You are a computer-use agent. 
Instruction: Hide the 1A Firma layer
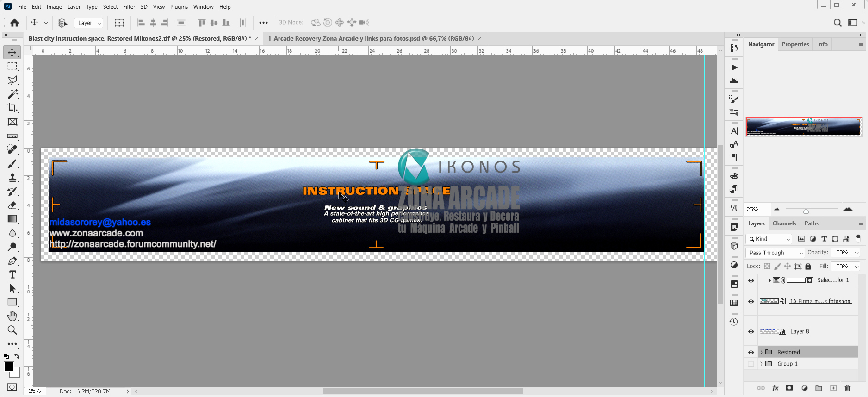(x=751, y=301)
